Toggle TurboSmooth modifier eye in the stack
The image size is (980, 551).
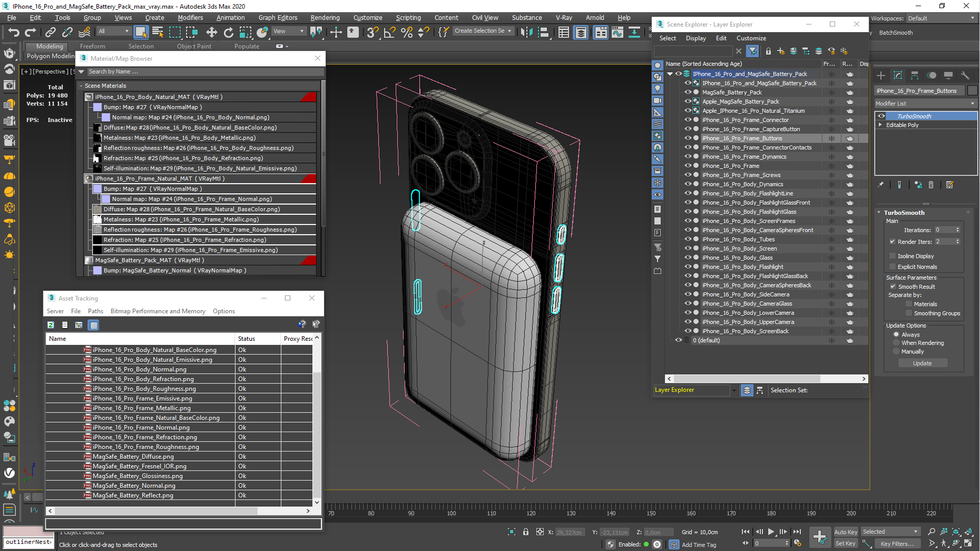(x=881, y=116)
